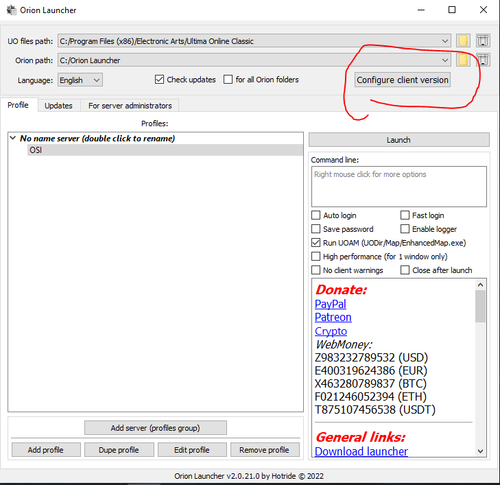Click the WebMoney USD wallet Z983232789532

click(x=371, y=358)
